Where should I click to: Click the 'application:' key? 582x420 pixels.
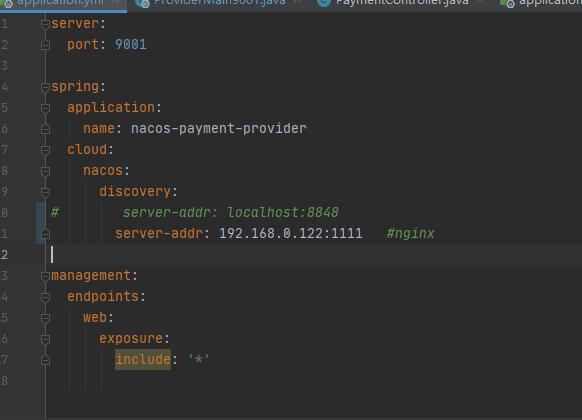[x=114, y=108]
